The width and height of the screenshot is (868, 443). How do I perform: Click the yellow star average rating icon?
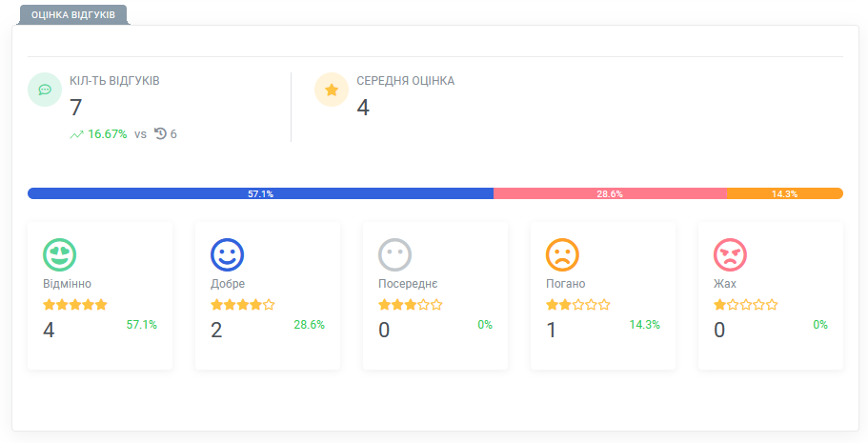332,90
